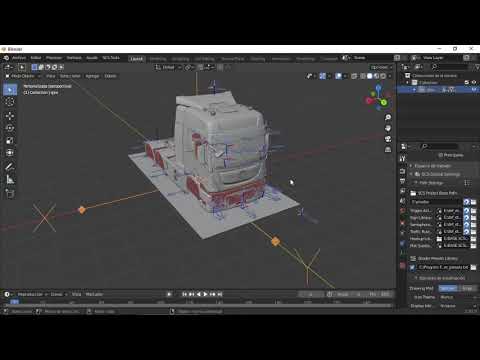Jump to the timeline end
This screenshot has width=480, height=360.
220,294
